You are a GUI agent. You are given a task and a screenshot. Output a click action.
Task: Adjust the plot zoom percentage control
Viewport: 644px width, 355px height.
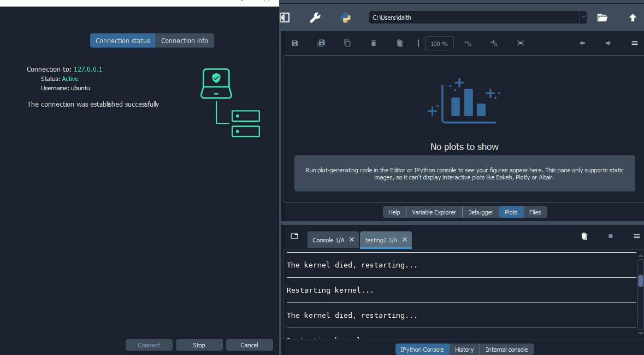tap(439, 43)
